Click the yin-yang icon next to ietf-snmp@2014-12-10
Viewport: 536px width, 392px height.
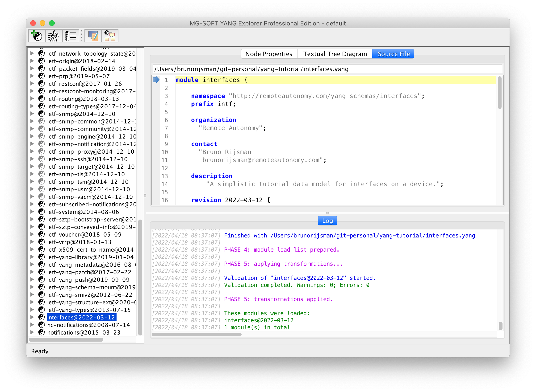point(42,114)
